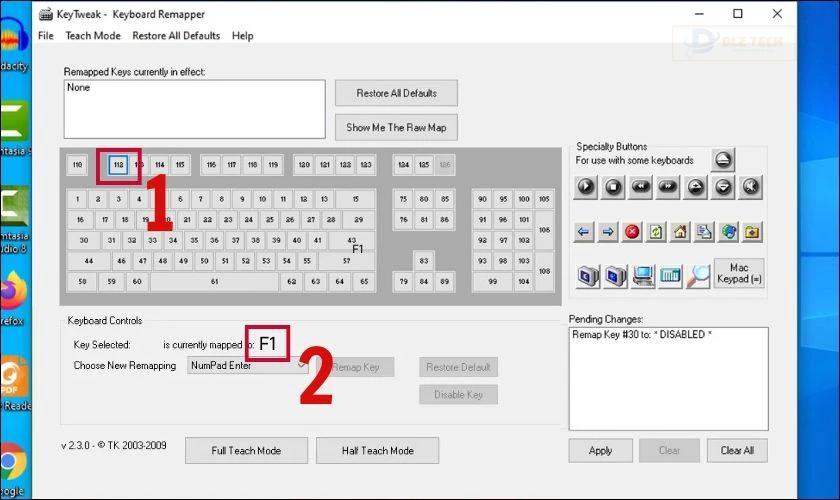Image resolution: width=840 pixels, height=500 pixels.
Task: Open the Audacity desktop shortcut
Action: coord(14,46)
